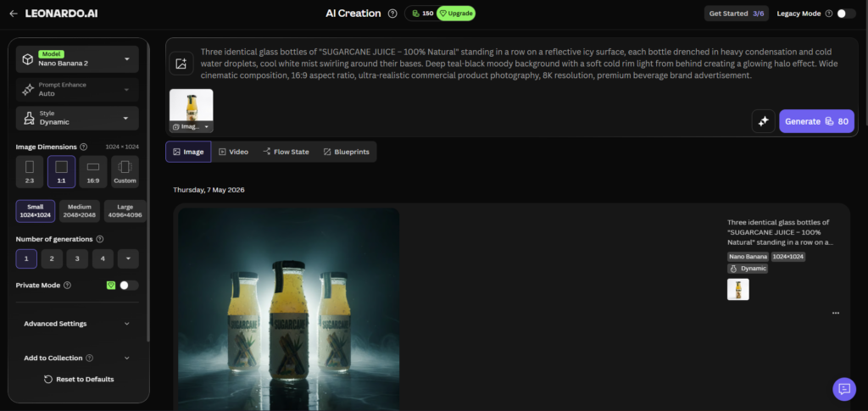Click the green premium badge by Private Mode
The width and height of the screenshot is (868, 411).
pyautogui.click(x=111, y=286)
